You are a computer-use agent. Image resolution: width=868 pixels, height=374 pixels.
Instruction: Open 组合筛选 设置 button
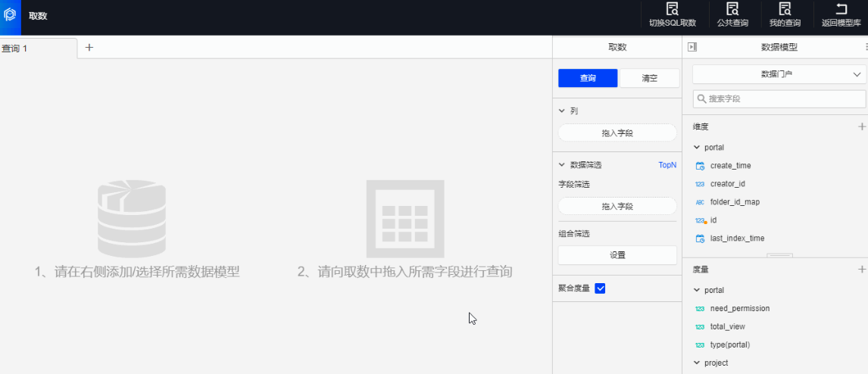click(x=617, y=255)
